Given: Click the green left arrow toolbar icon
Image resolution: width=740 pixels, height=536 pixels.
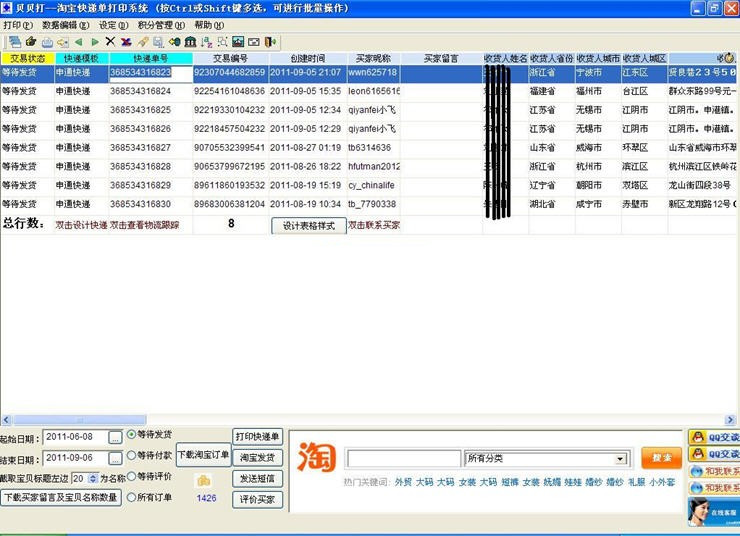Looking at the screenshot, I should coord(78,42).
